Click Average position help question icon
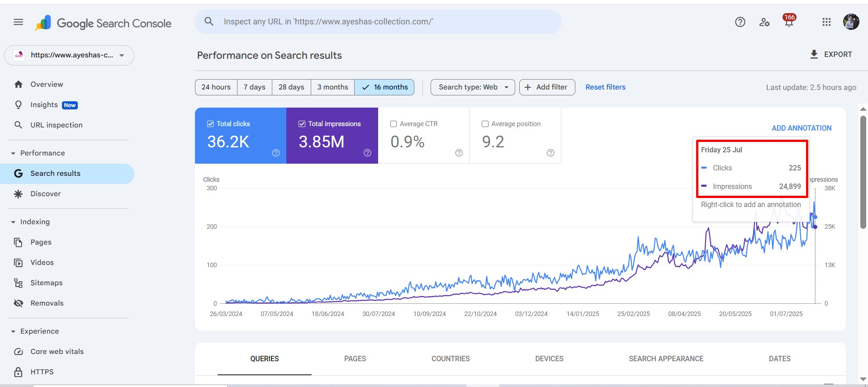This screenshot has width=868, height=387. (550, 153)
